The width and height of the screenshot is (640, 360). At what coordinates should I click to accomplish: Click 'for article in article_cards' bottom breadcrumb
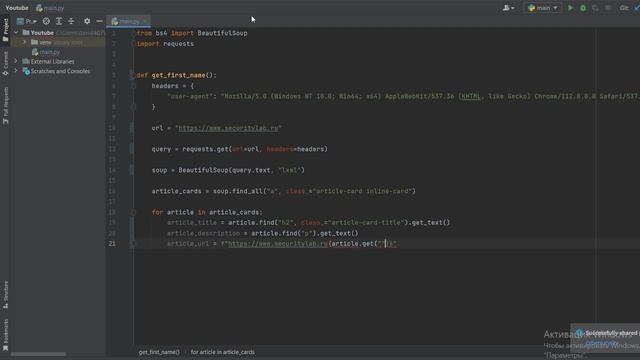point(222,352)
